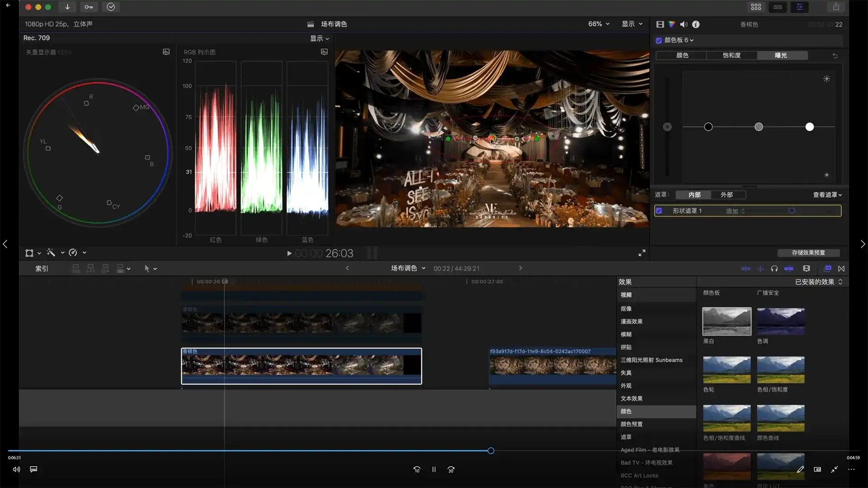Screen dimensions: 868x488
Task: Select 颜色预置 in effects category list
Action: click(x=631, y=424)
